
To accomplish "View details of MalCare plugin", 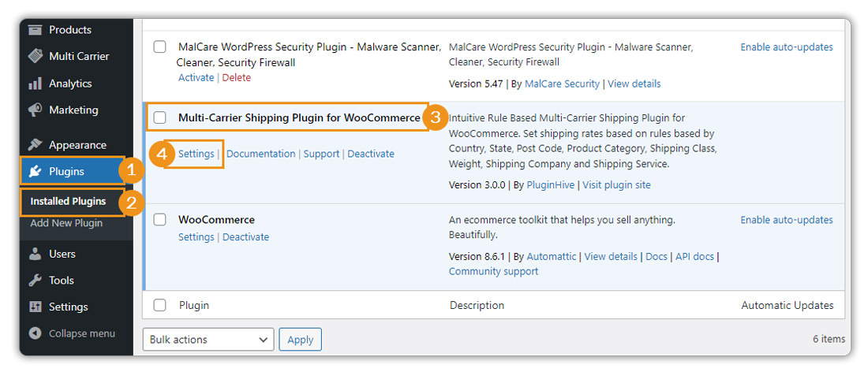I will pyautogui.click(x=634, y=84).
